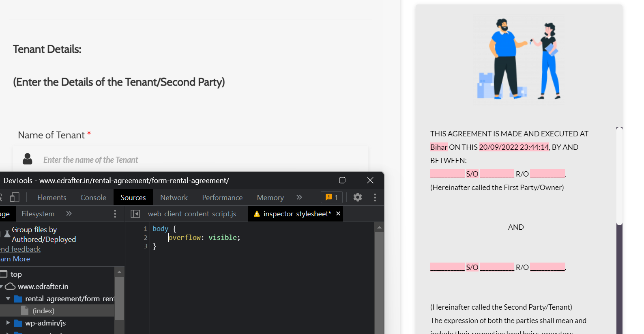The height and width of the screenshot is (334, 644).
Task: Open the Learn More link
Action: (15, 259)
